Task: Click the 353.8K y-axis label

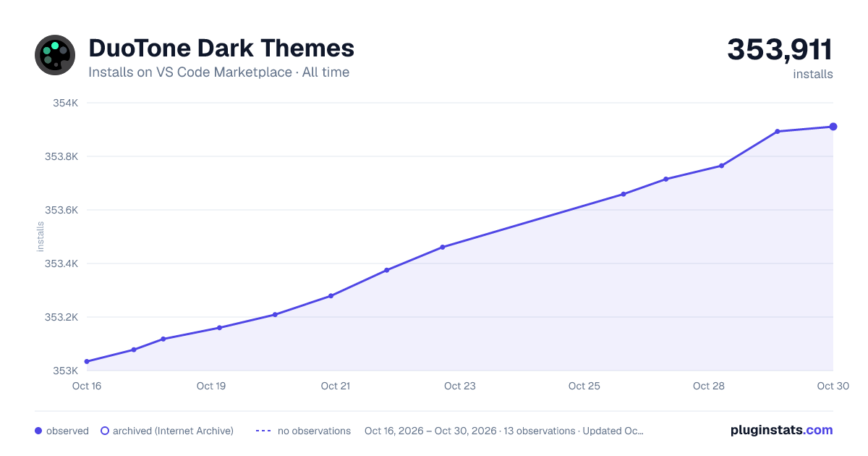Action: pyautogui.click(x=61, y=156)
